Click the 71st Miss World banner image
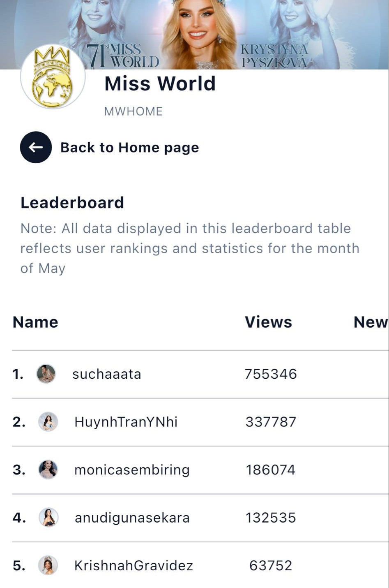 (x=197, y=33)
